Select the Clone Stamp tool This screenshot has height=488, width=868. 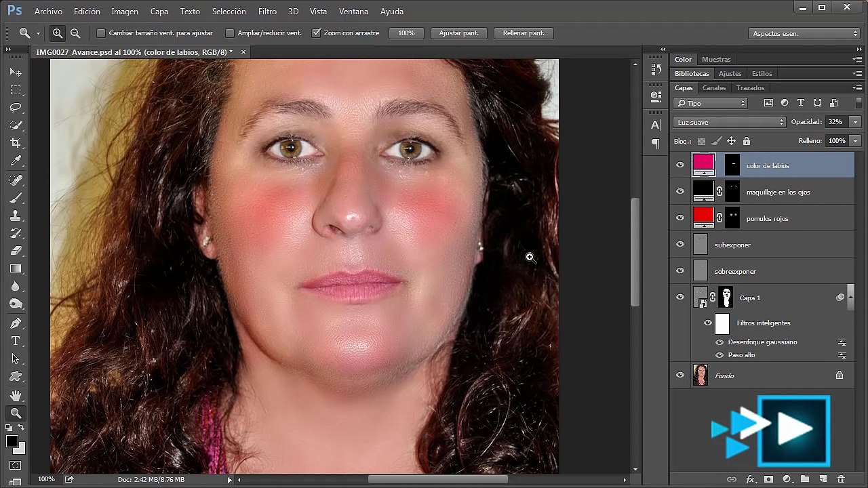point(16,216)
